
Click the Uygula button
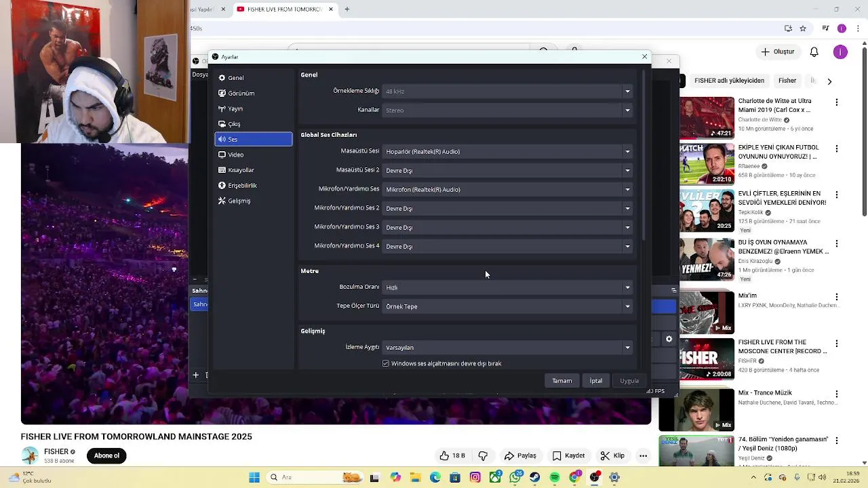tap(629, 381)
